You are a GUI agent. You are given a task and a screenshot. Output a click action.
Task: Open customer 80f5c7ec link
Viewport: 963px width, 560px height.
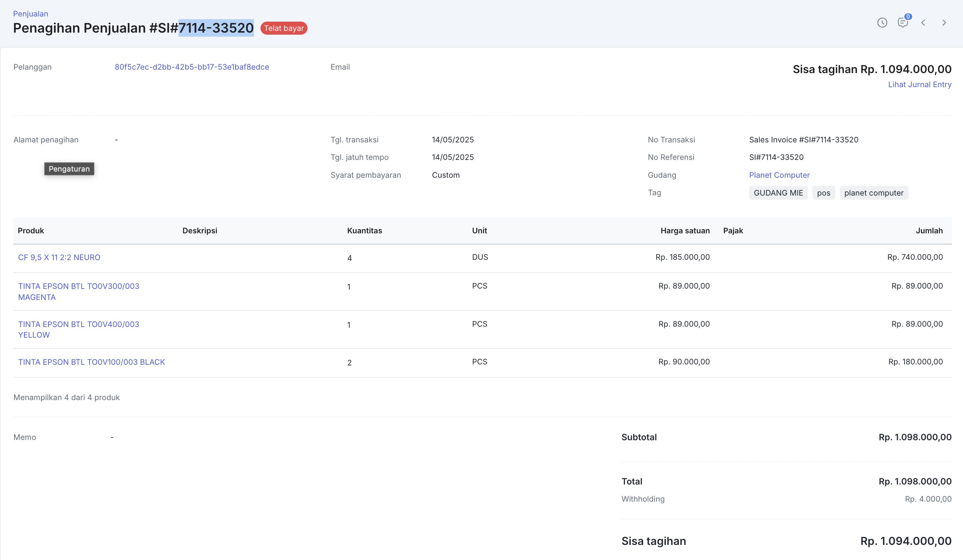point(192,67)
